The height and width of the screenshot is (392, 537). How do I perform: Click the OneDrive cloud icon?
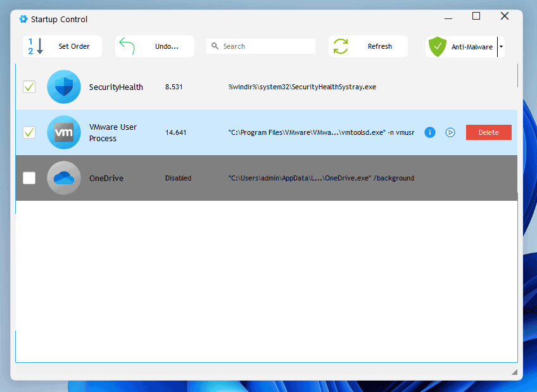[x=64, y=178]
